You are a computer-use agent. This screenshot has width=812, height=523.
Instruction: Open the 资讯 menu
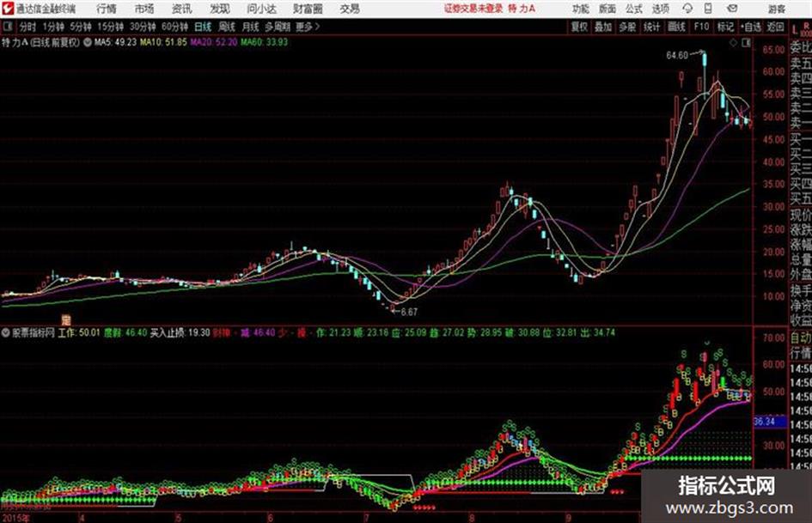pos(182,9)
